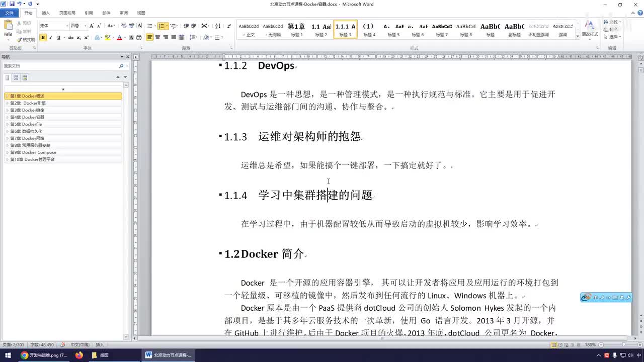Toggle underline formatting

click(x=58, y=37)
